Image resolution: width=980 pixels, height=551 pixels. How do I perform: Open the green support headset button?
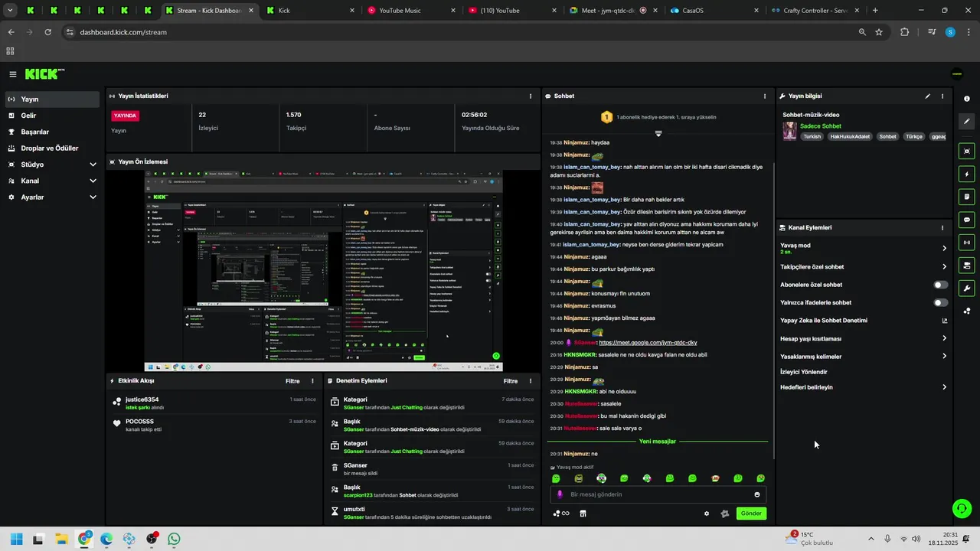(x=962, y=508)
